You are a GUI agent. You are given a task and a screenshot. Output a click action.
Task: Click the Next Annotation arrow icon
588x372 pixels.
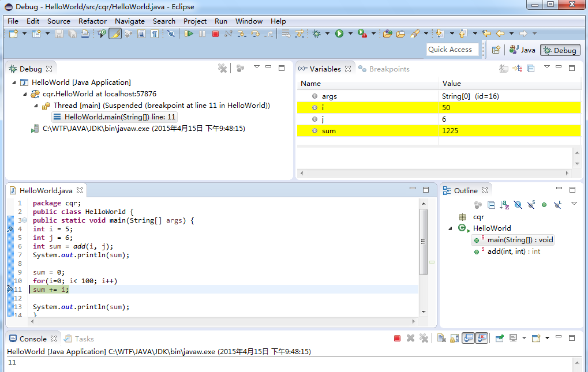(x=440, y=33)
